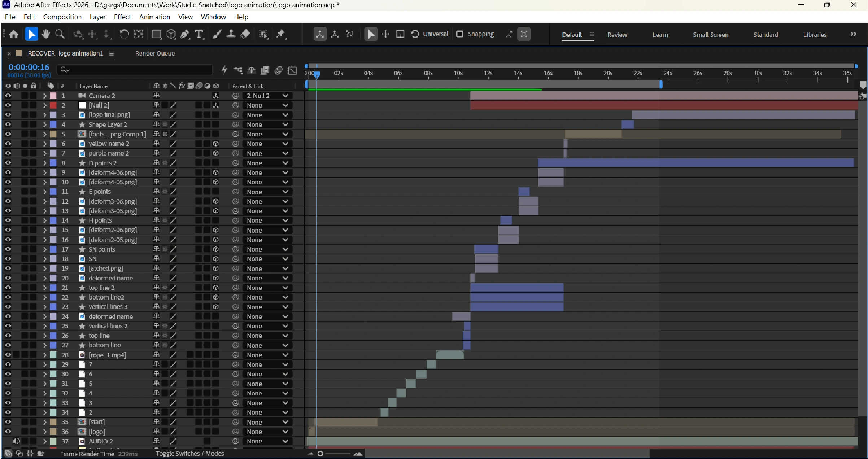868x459 pixels.
Task: Click the Draft 3D lightning icon
Action: [224, 70]
